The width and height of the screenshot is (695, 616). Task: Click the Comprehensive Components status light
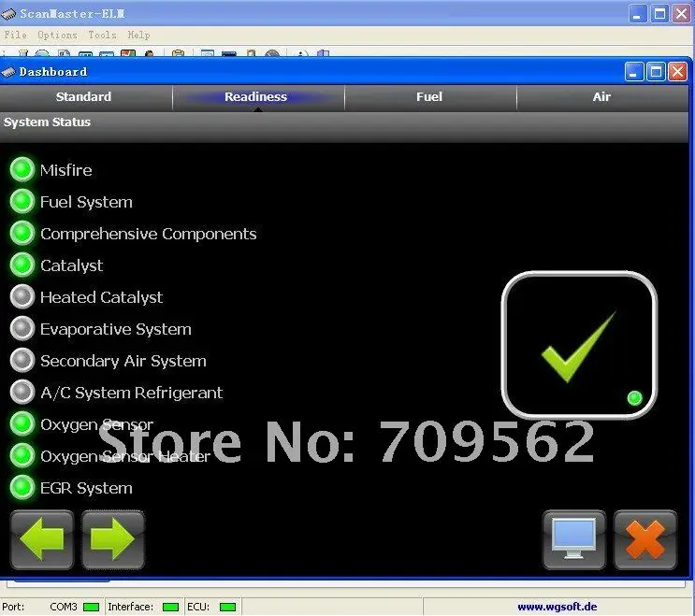(x=22, y=233)
